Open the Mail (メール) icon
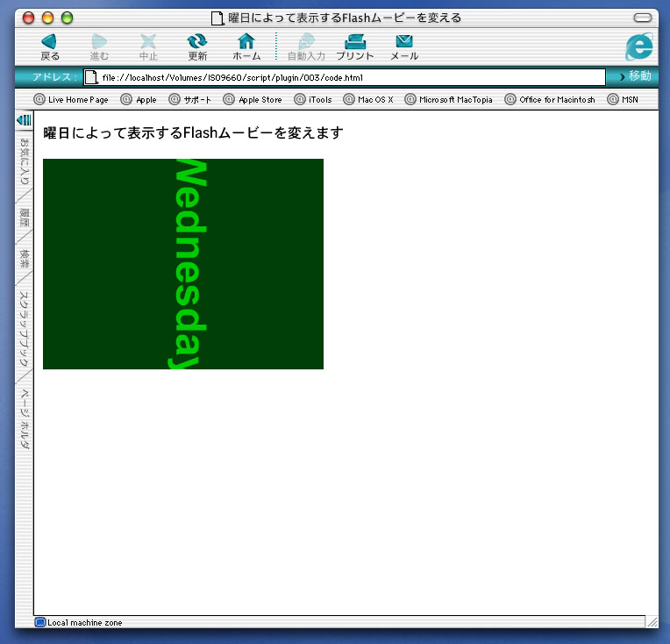 [403, 41]
